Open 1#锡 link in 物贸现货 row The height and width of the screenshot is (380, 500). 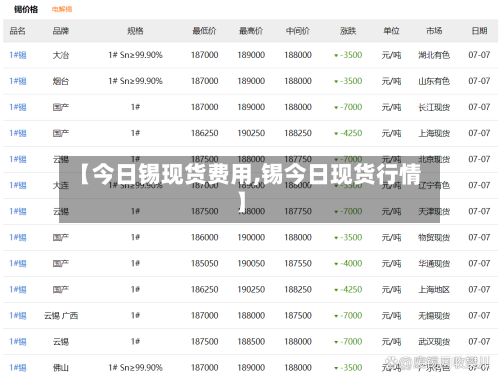18,237
